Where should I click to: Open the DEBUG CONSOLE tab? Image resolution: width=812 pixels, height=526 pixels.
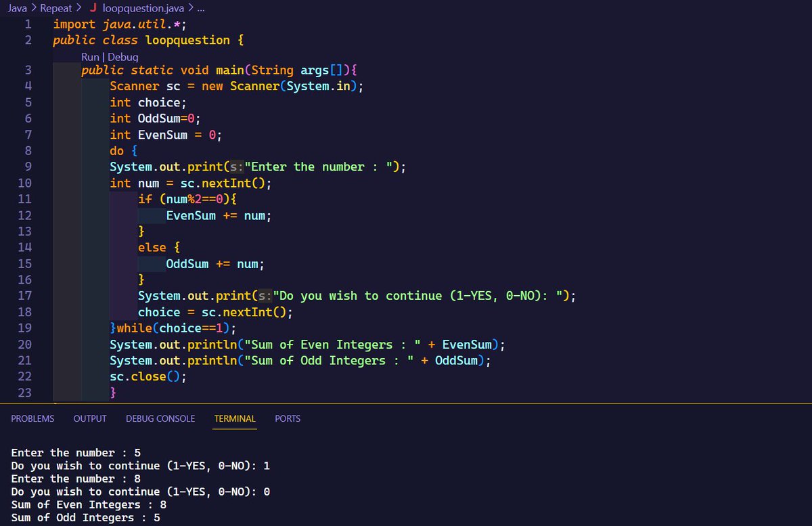coord(160,418)
